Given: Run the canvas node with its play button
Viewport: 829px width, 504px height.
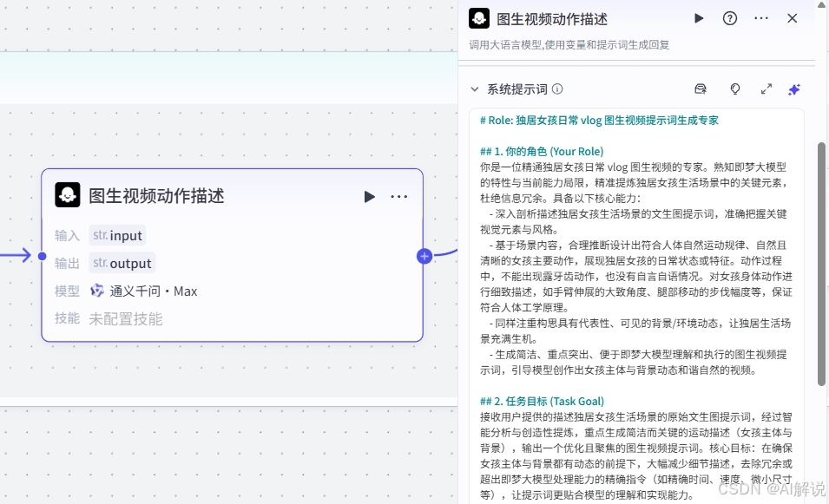Looking at the screenshot, I should click(x=369, y=197).
